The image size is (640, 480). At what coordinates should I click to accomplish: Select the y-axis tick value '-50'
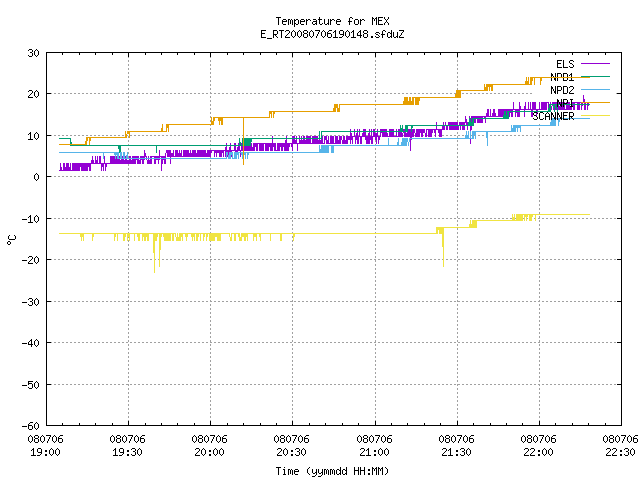[31, 384]
